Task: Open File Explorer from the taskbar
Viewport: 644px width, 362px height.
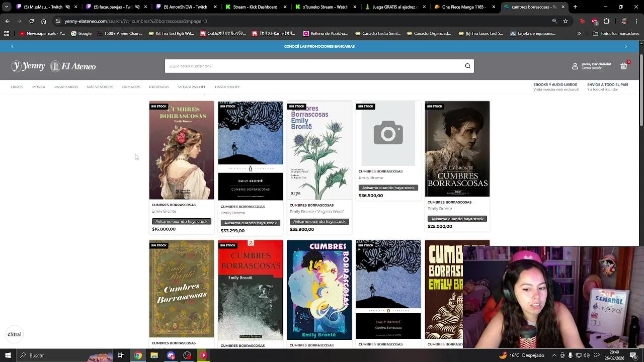Action: tap(154, 355)
